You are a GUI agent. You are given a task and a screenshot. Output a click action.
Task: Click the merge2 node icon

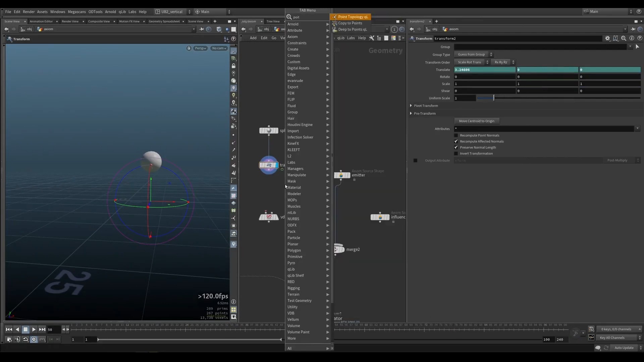pos(339,249)
